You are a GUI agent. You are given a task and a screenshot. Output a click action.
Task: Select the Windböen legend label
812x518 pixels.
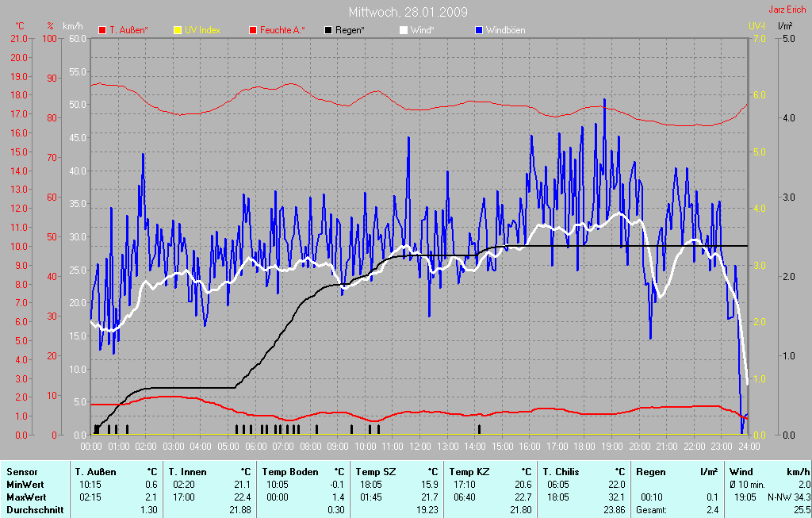505,30
